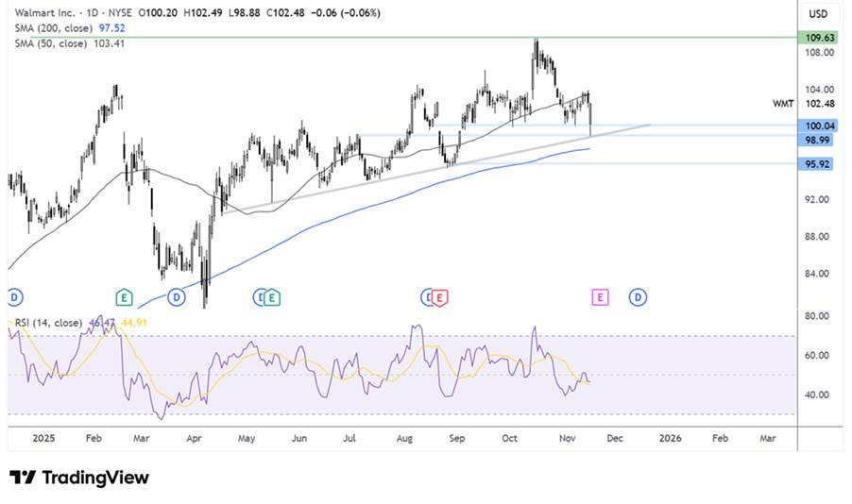Select the 95.92 horizontal line price label
The width and height of the screenshot is (852, 504).
point(817,163)
